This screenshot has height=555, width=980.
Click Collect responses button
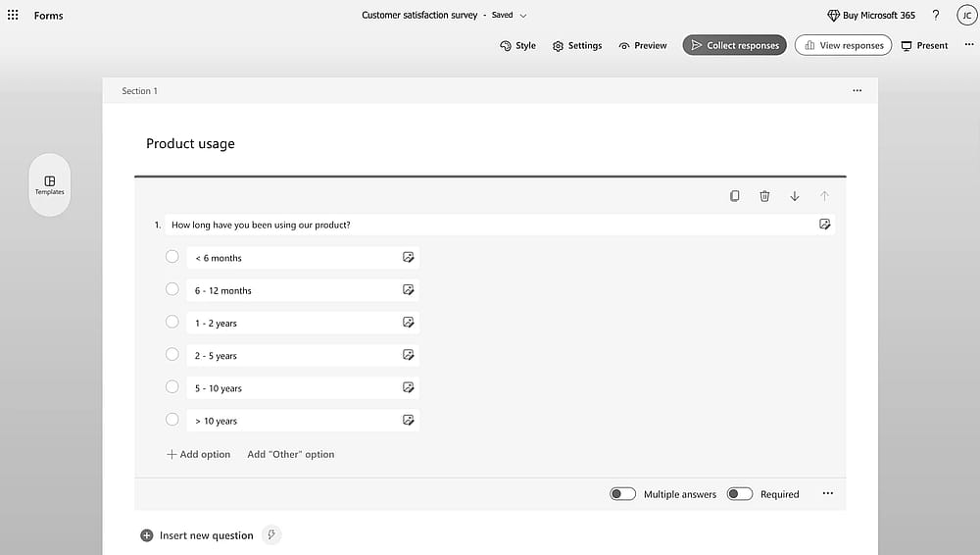(x=734, y=45)
